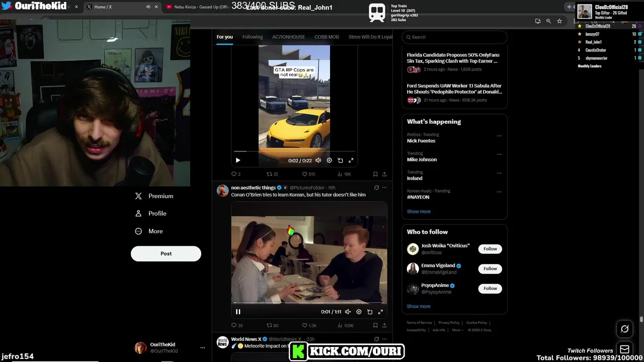Open the Grok floating button

(624, 329)
